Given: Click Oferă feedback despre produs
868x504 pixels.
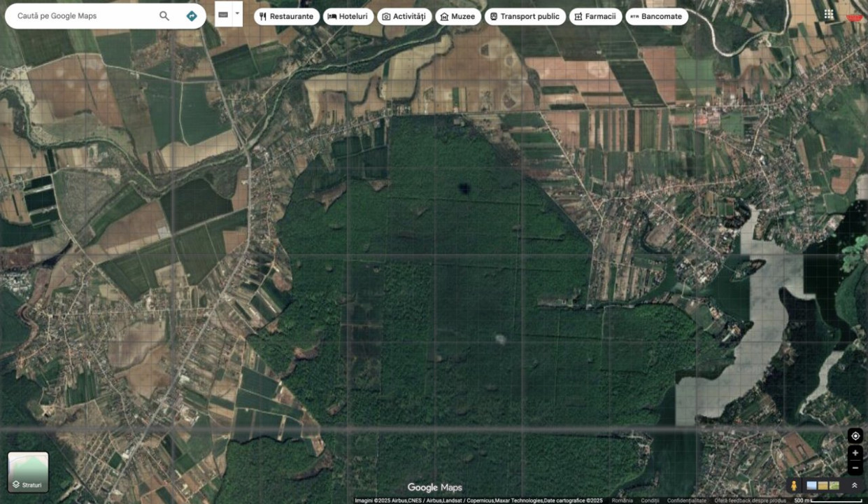Looking at the screenshot, I should [751, 500].
